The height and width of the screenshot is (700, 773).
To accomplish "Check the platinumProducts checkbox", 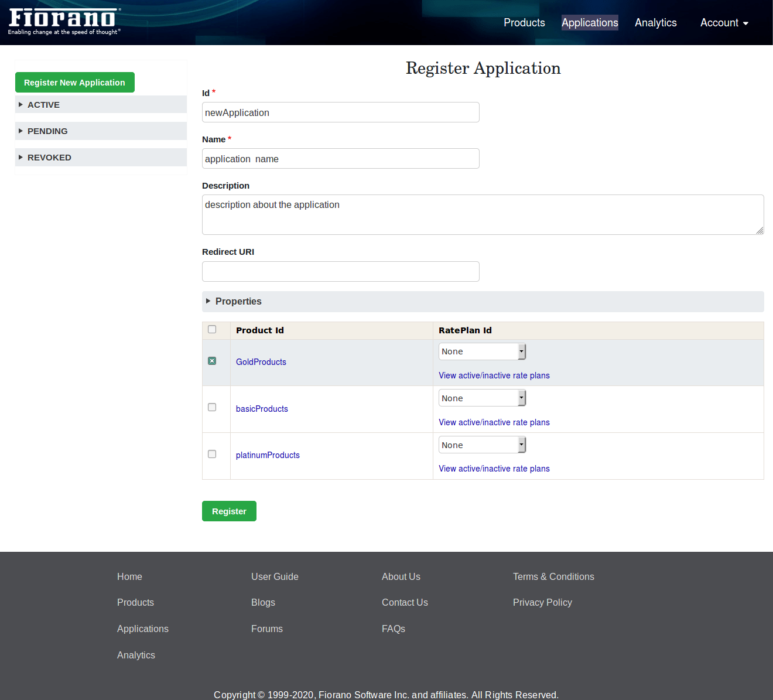I will coord(212,454).
